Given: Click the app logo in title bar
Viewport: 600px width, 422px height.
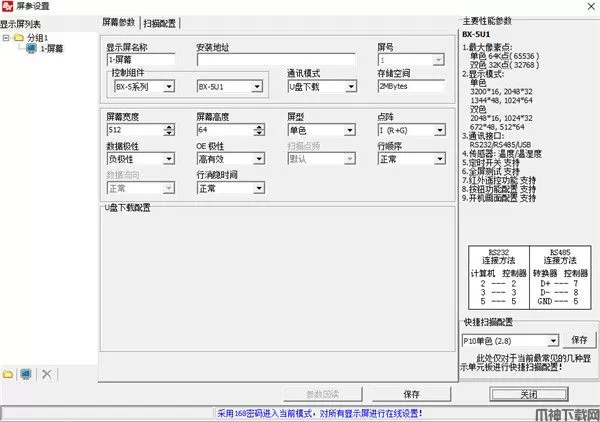Looking at the screenshot, I should pyautogui.click(x=7, y=6).
